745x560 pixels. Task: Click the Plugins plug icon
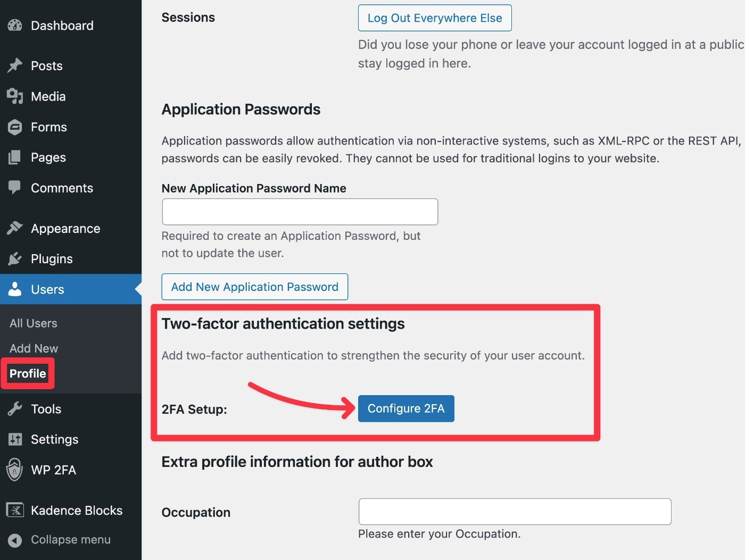point(15,258)
